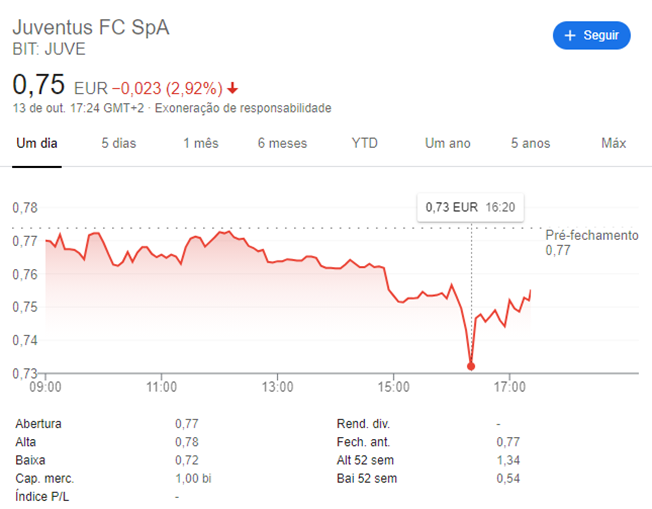Show the Um ano range
The width and height of the screenshot is (652, 509).
(x=447, y=143)
